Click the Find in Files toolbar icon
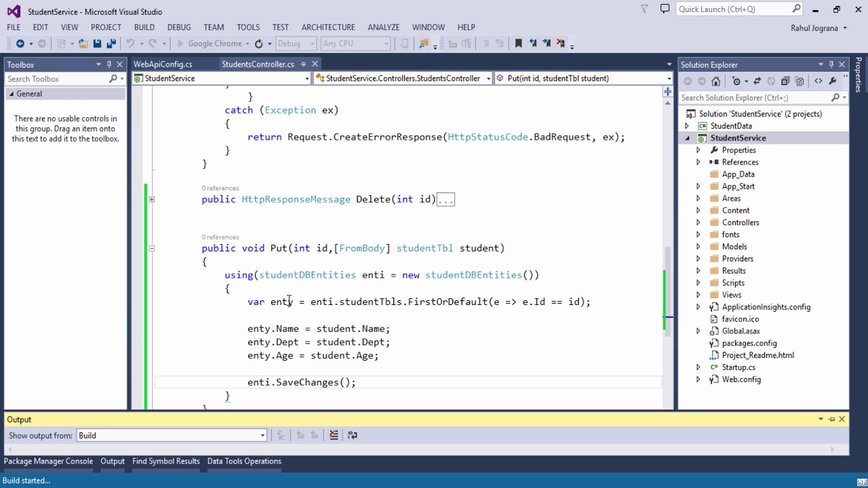 (x=424, y=43)
